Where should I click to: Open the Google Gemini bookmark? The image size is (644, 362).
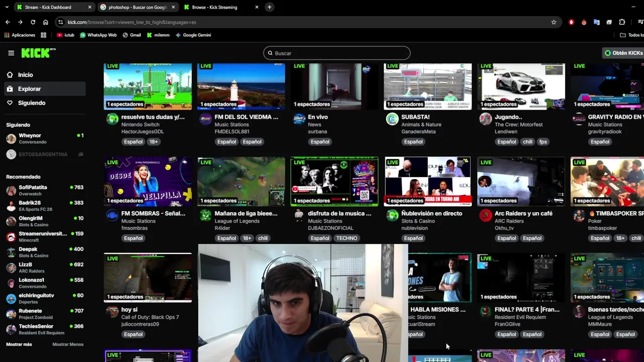click(x=193, y=35)
